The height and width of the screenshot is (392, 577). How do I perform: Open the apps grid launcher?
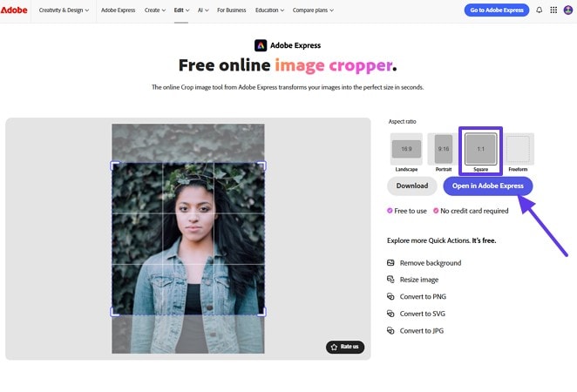tap(553, 10)
